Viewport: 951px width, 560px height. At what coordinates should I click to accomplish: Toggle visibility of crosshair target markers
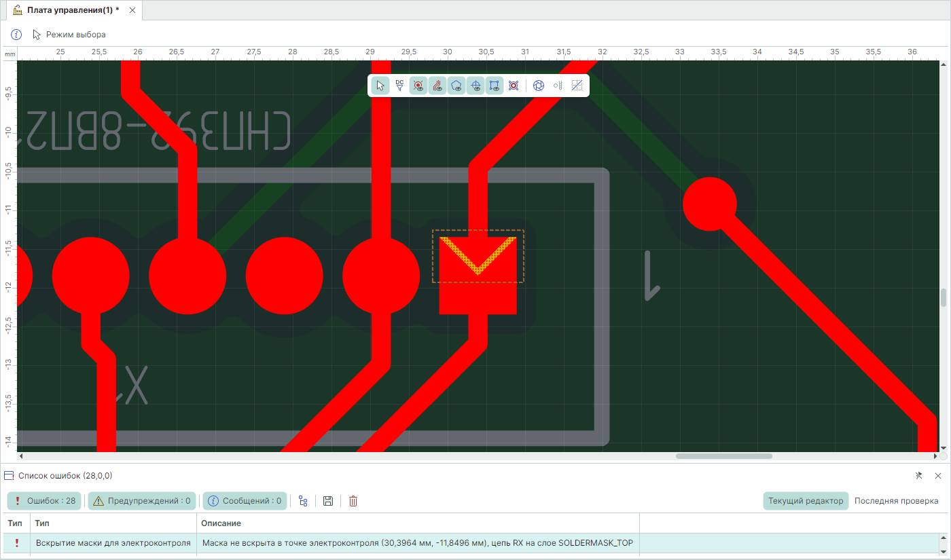(475, 86)
